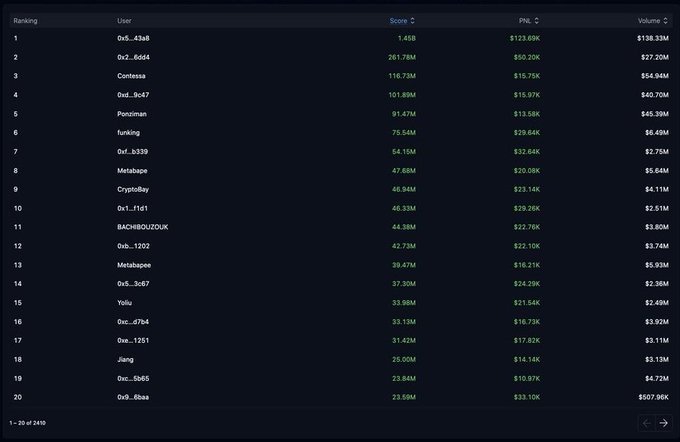Sort leaderboard by PNL column
The height and width of the screenshot is (442, 680).
[x=529, y=21]
